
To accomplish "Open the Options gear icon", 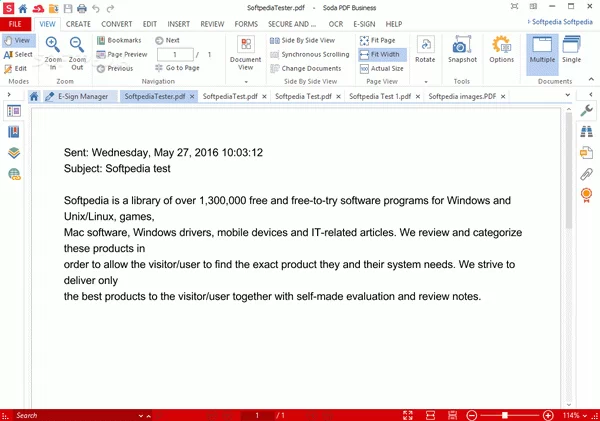I will [x=502, y=45].
